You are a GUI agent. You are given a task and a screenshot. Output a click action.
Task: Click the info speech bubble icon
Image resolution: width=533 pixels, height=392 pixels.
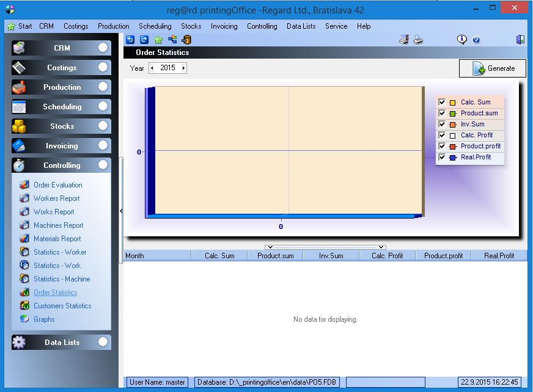click(x=462, y=40)
